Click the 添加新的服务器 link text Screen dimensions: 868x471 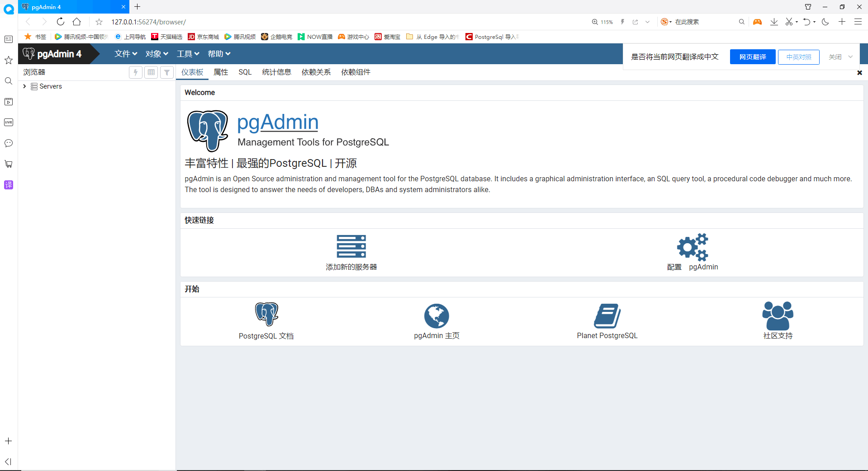351,267
